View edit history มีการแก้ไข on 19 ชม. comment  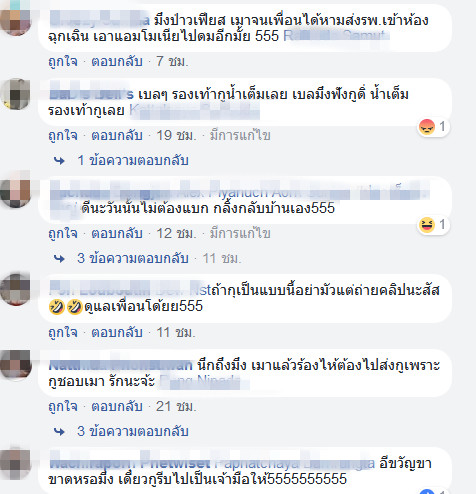point(240,136)
